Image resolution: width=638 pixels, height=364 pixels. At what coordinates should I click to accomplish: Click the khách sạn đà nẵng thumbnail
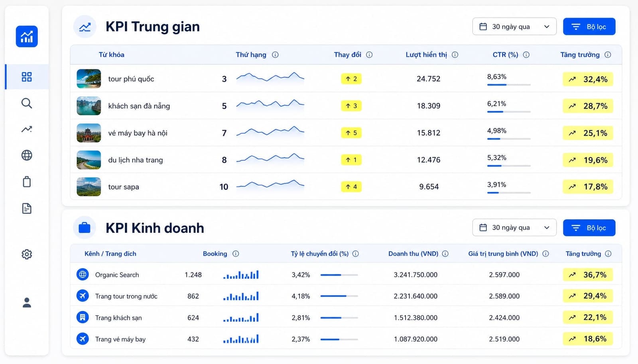tap(89, 106)
